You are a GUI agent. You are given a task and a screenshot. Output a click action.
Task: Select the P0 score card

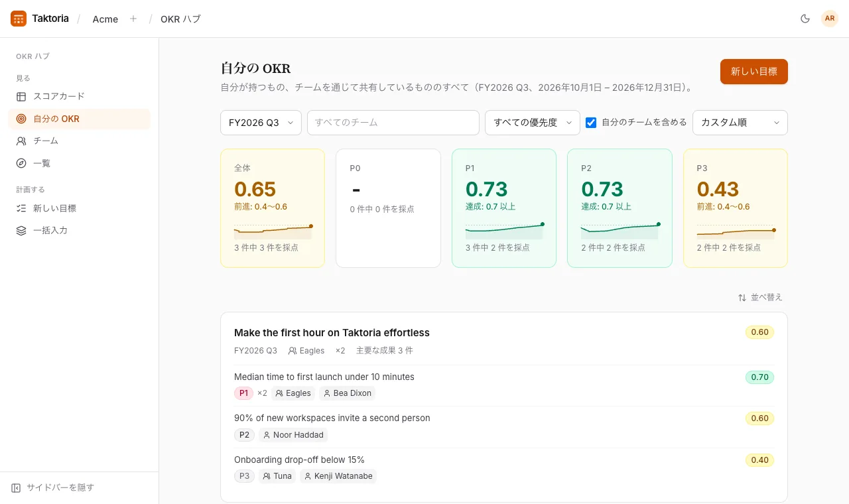[x=388, y=208]
